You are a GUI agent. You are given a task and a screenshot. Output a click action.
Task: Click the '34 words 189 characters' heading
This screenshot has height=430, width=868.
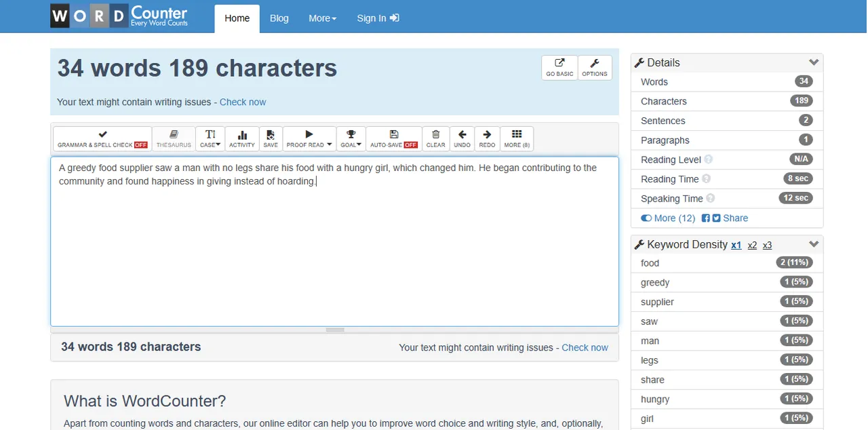tap(197, 68)
